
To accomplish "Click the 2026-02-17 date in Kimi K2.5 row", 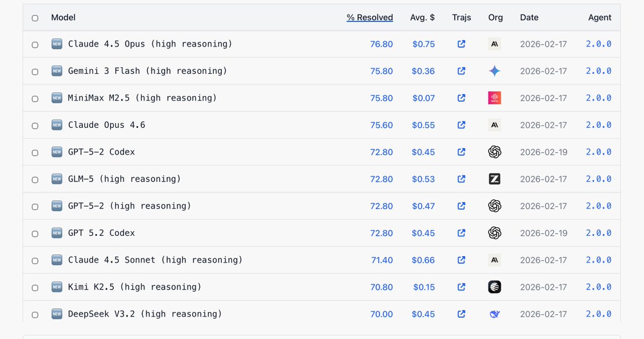I will click(544, 287).
